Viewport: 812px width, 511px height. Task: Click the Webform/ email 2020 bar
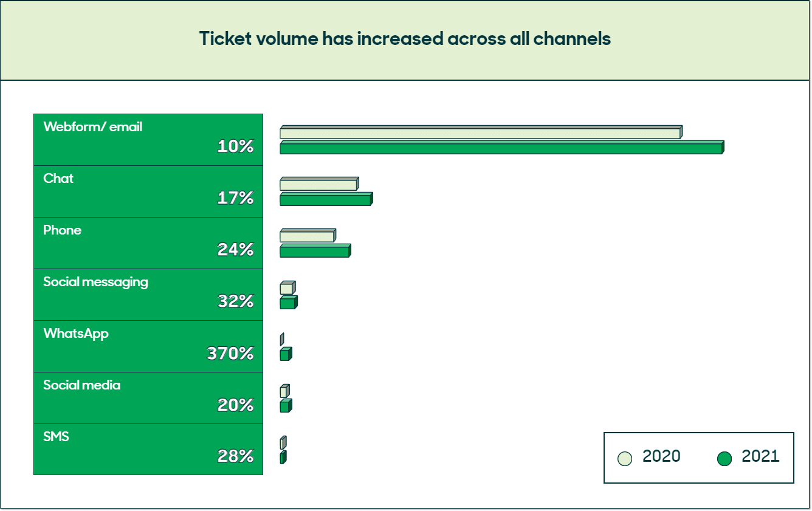pos(480,132)
